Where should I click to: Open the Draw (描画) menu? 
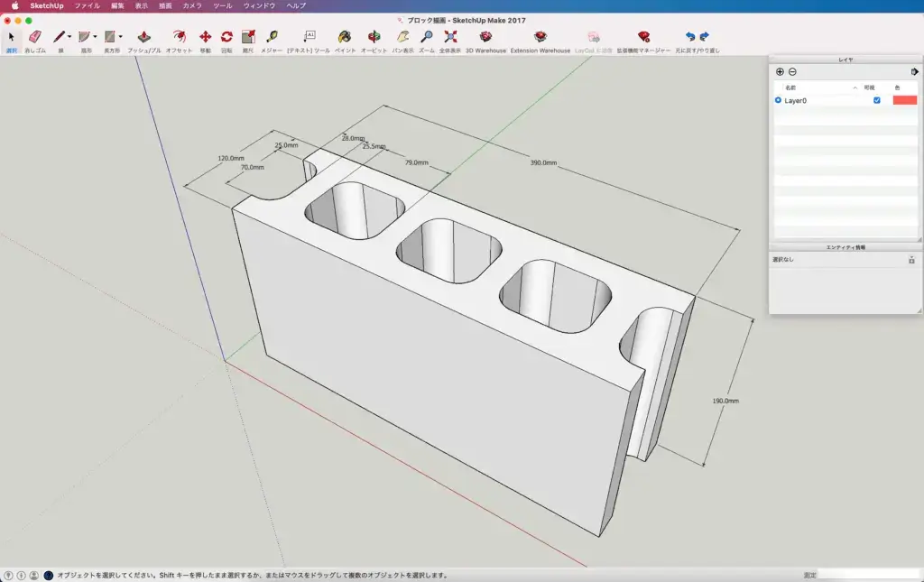tap(166, 6)
